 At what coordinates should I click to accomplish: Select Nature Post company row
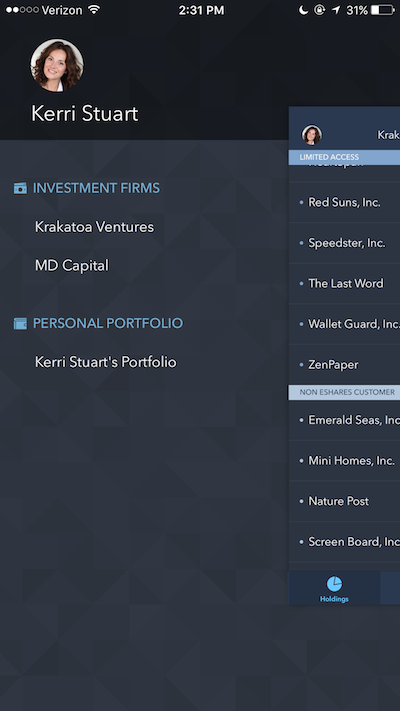click(x=344, y=501)
